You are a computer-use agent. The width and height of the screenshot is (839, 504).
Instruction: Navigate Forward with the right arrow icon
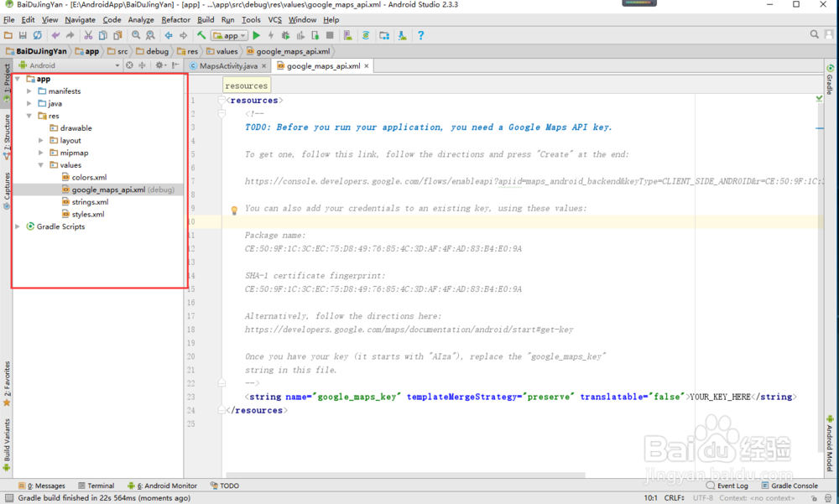(x=183, y=35)
